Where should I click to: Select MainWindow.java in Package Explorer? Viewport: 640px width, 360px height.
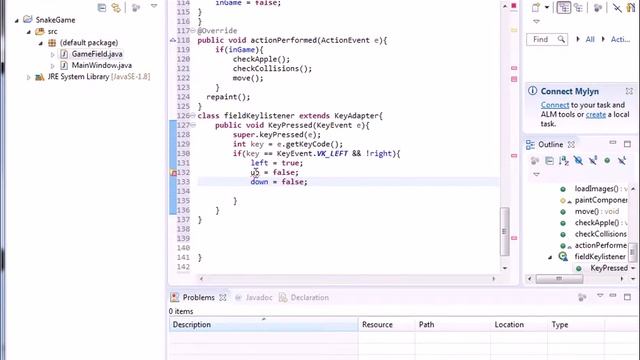click(102, 65)
